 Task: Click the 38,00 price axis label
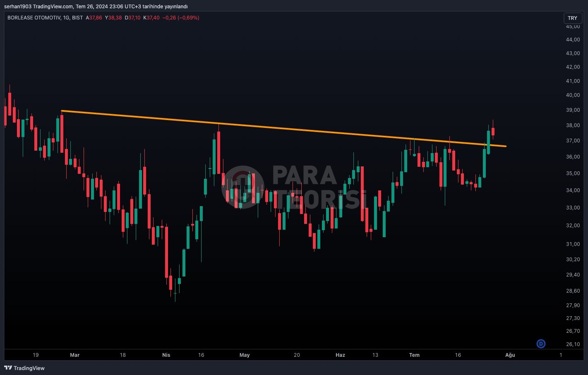573,125
